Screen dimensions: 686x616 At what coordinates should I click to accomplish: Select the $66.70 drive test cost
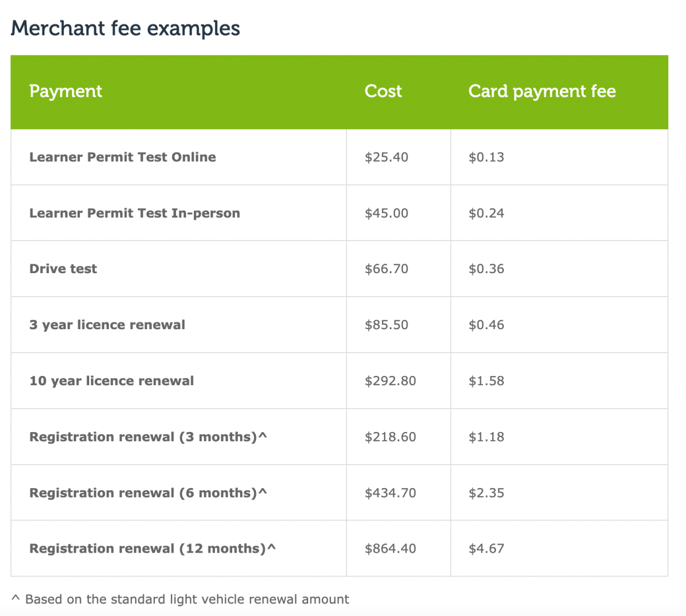(x=386, y=269)
